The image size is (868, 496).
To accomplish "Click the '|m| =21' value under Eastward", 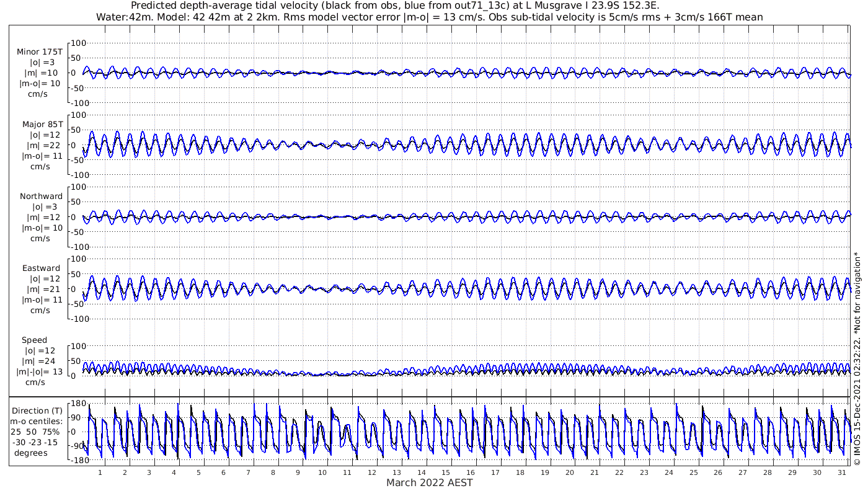I will tap(42, 290).
